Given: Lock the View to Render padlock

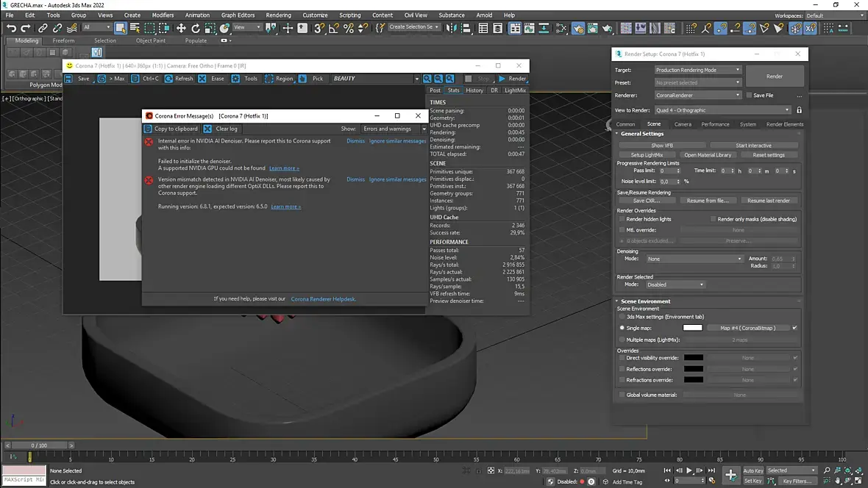Looking at the screenshot, I should point(799,110).
